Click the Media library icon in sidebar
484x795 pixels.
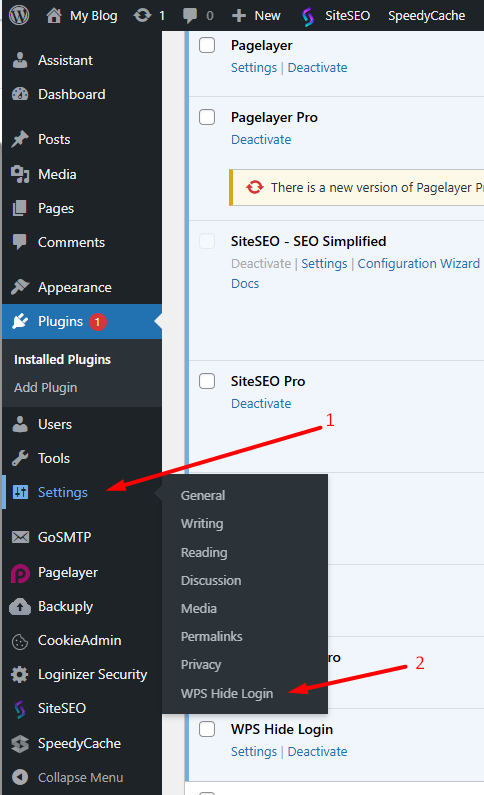(x=20, y=174)
